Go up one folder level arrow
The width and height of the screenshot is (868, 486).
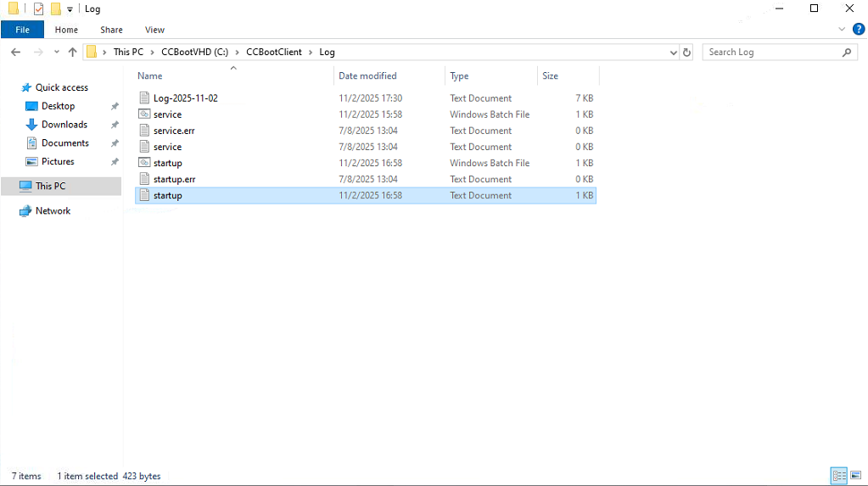[x=73, y=52]
